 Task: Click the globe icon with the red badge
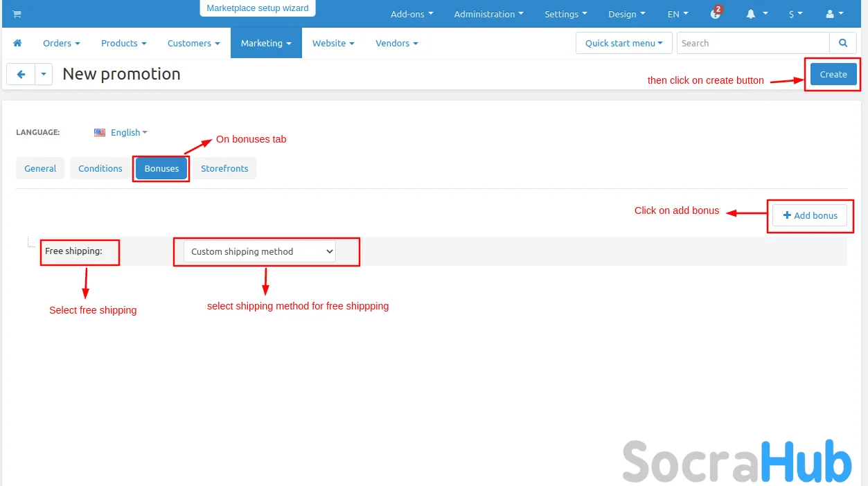716,13
